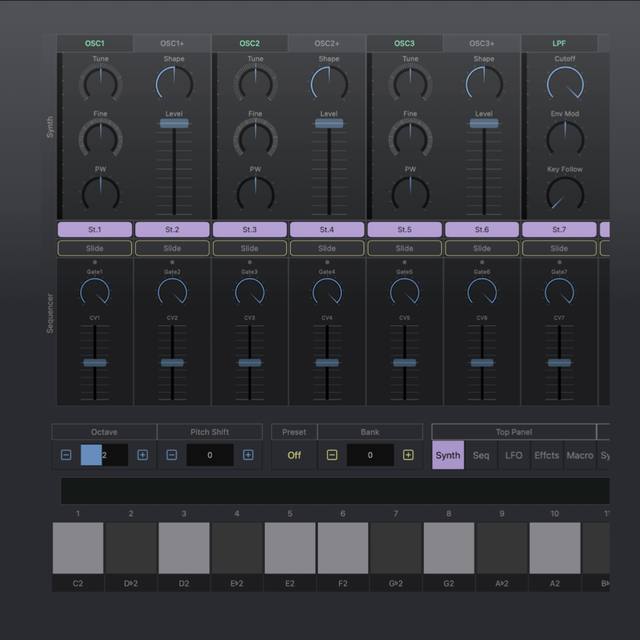Image resolution: width=640 pixels, height=640 pixels.
Task: Toggle step St.5 on the sequencer
Action: click(404, 230)
